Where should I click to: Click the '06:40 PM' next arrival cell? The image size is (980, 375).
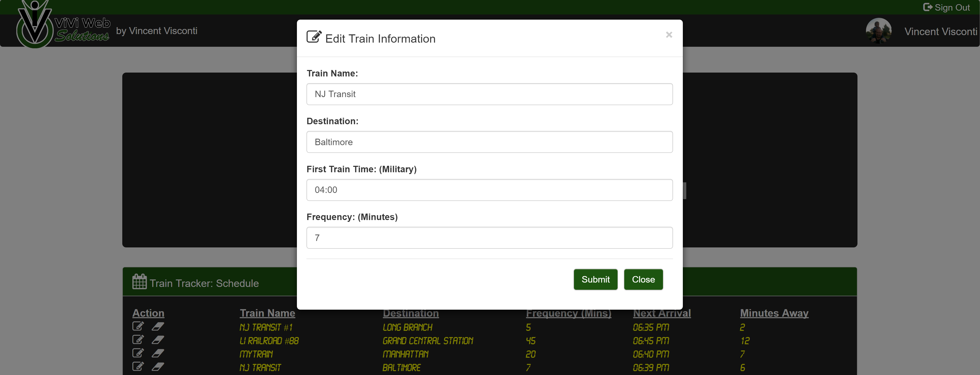pos(651,354)
